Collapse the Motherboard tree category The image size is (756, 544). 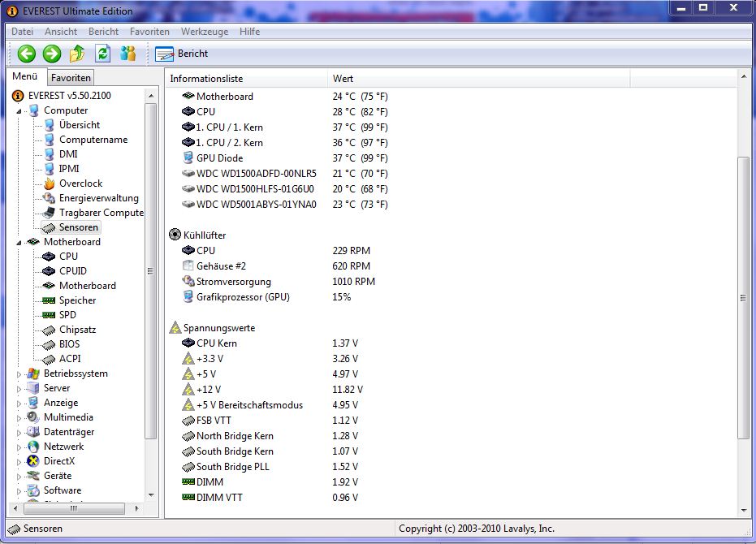[x=19, y=243]
